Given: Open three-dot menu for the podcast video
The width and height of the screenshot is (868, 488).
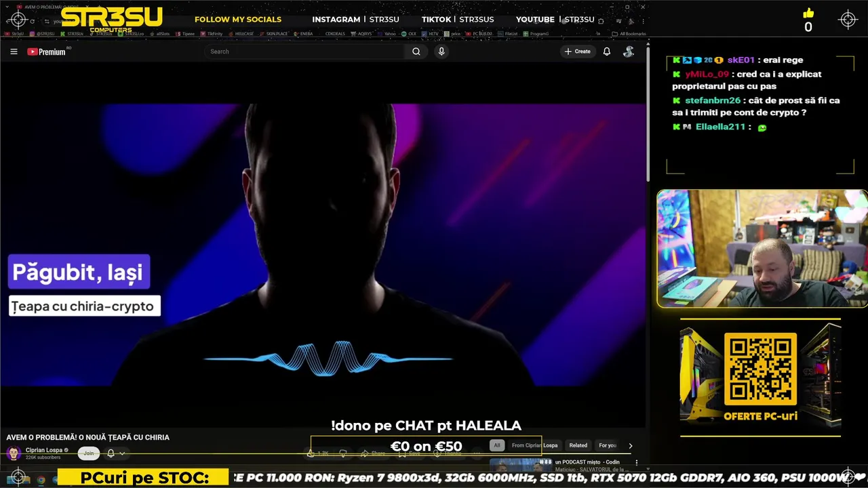Looking at the screenshot, I should click(x=636, y=462).
